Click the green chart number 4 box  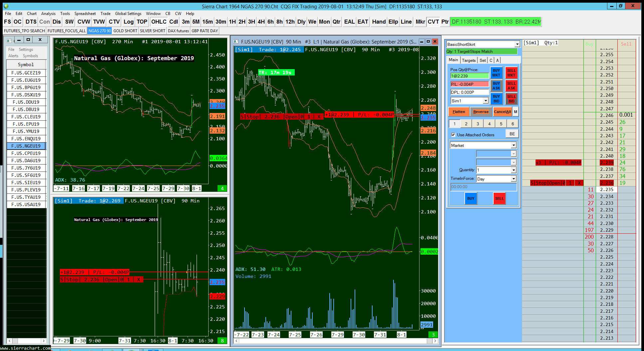222,188
